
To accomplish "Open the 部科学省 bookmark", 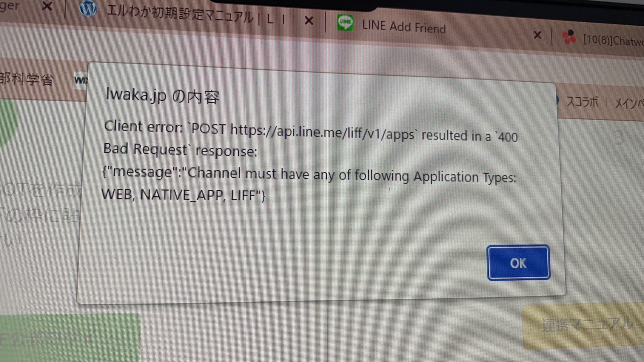I will click(26, 80).
